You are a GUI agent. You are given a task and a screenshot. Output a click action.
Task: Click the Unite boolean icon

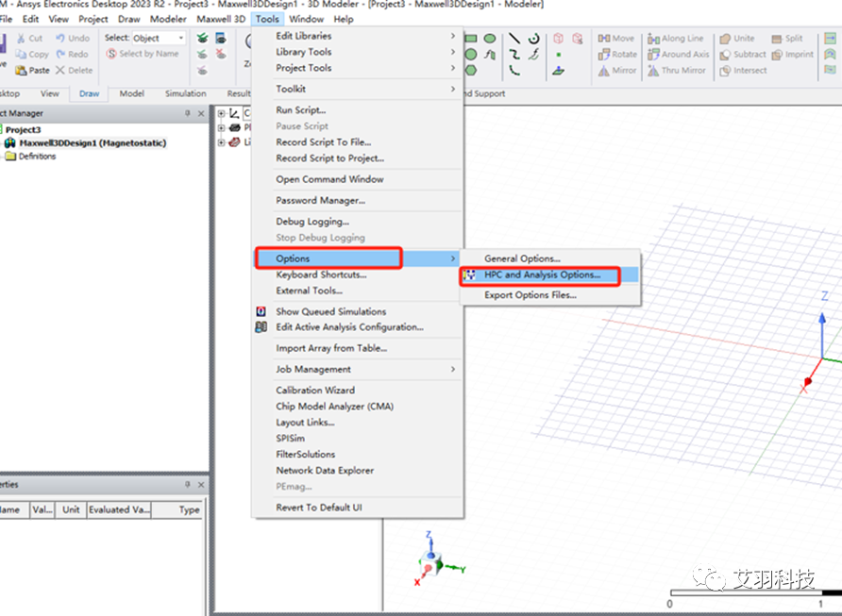pyautogui.click(x=725, y=39)
